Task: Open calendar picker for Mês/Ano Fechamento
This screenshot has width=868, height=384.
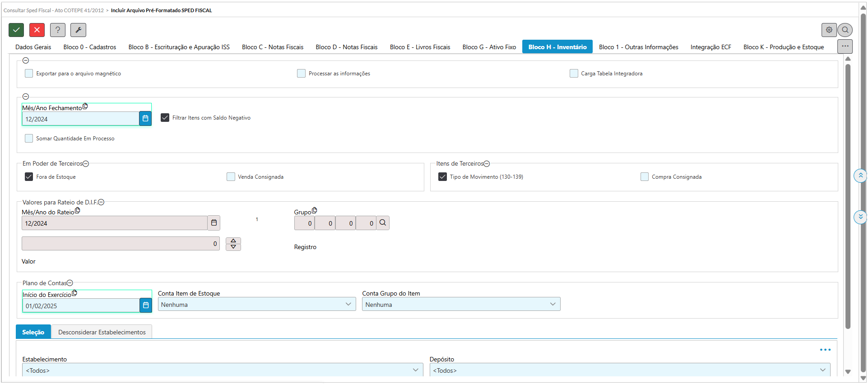Action: 145,119
